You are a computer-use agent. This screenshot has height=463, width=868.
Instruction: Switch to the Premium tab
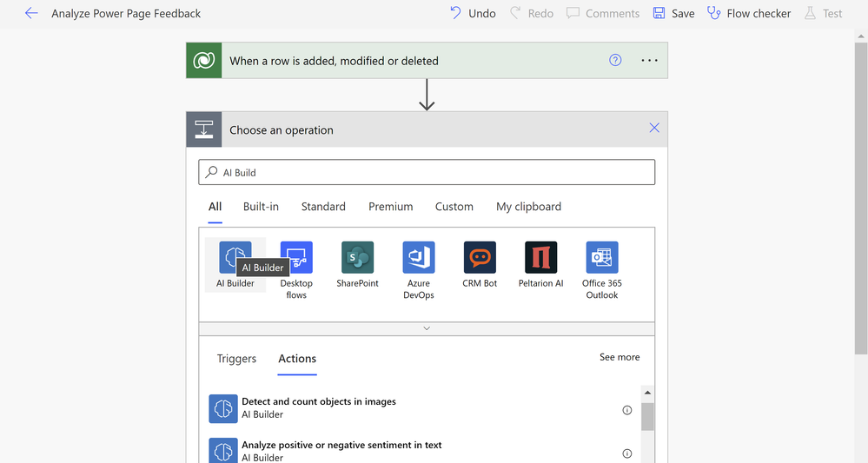tap(391, 207)
